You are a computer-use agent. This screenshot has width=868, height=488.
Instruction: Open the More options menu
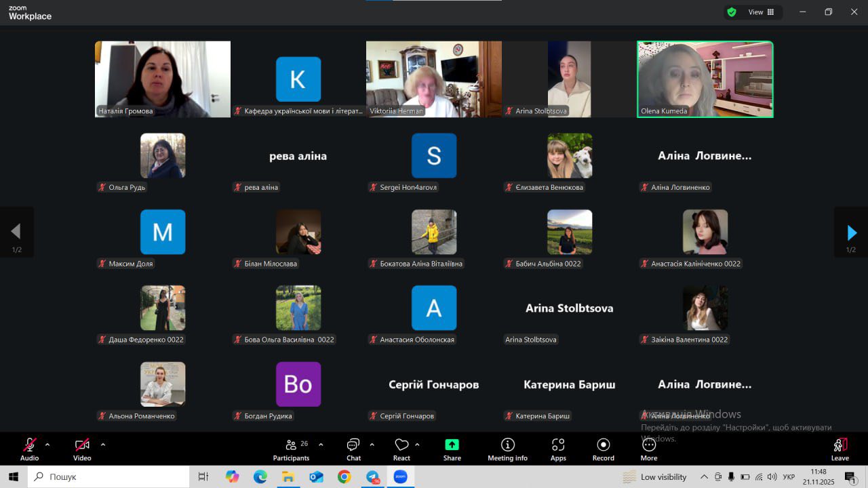[x=648, y=449]
